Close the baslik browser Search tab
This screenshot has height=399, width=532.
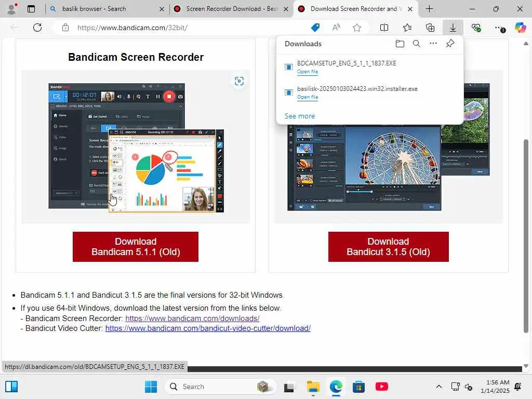[x=162, y=9]
